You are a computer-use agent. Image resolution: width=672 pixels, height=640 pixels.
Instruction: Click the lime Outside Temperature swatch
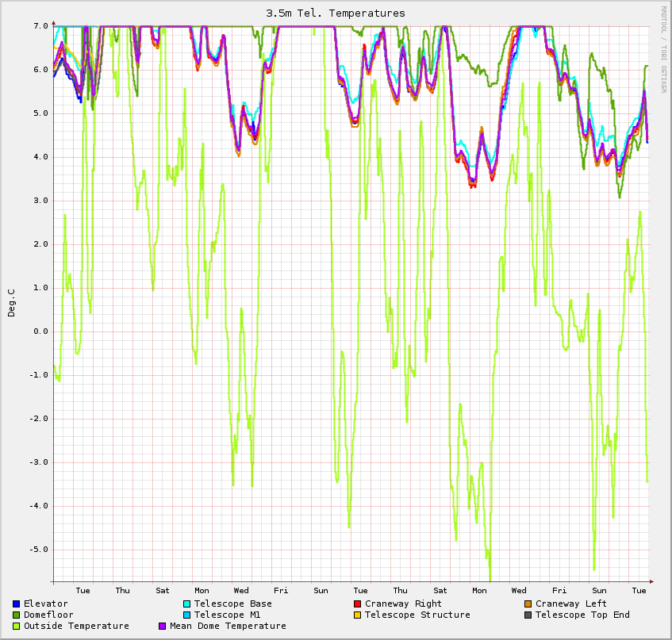click(x=17, y=627)
